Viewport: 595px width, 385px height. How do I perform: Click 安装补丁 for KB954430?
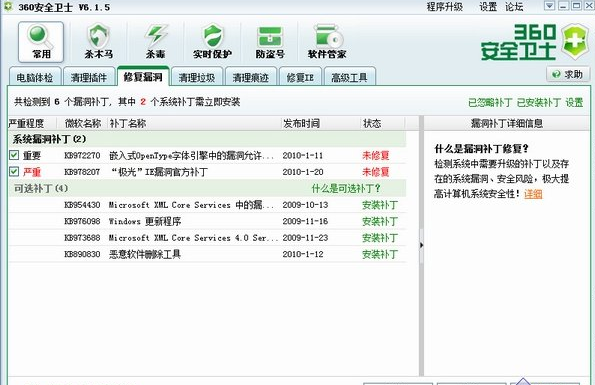pos(380,205)
